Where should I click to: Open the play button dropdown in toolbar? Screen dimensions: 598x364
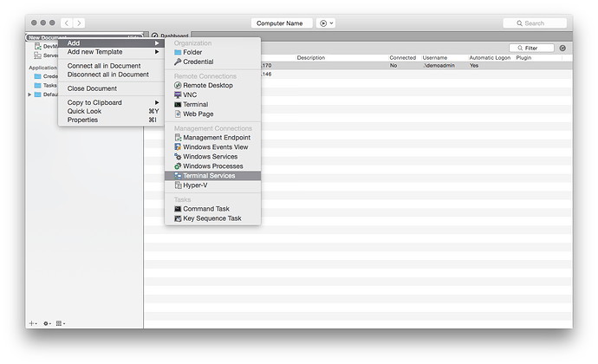pyautogui.click(x=328, y=23)
